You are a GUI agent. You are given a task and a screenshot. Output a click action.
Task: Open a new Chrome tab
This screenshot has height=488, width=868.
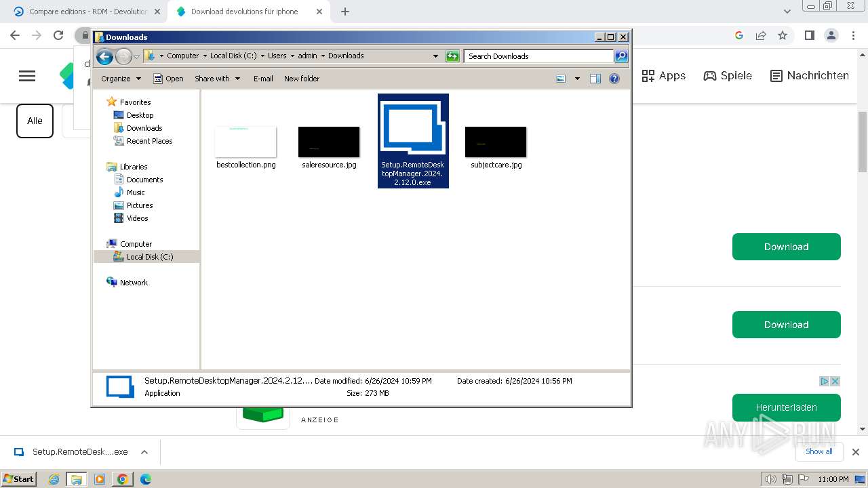coord(345,12)
